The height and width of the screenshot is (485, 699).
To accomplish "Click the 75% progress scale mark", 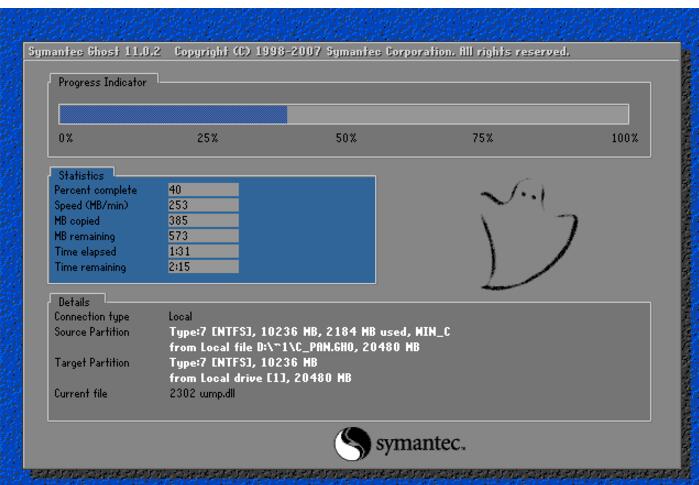I will pos(483,138).
